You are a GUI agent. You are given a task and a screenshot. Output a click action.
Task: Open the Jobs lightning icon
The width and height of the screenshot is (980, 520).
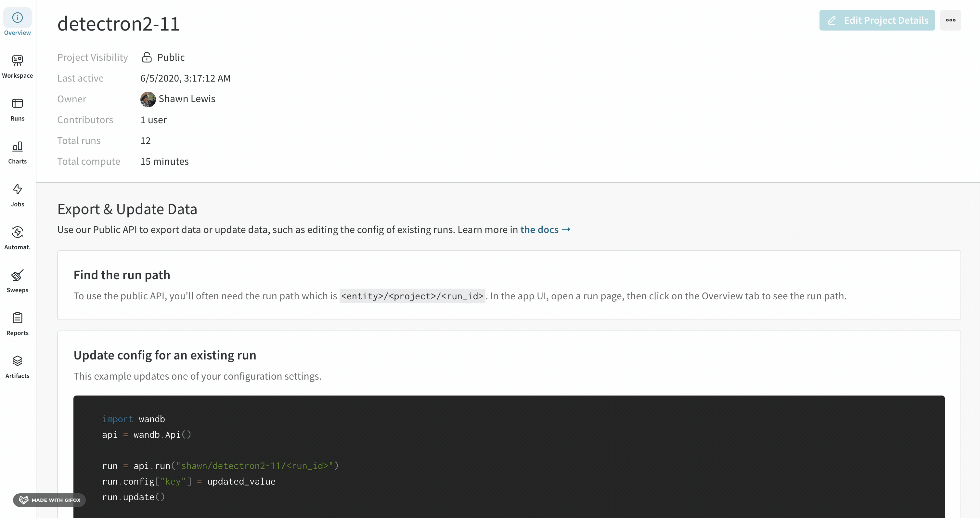click(x=18, y=189)
